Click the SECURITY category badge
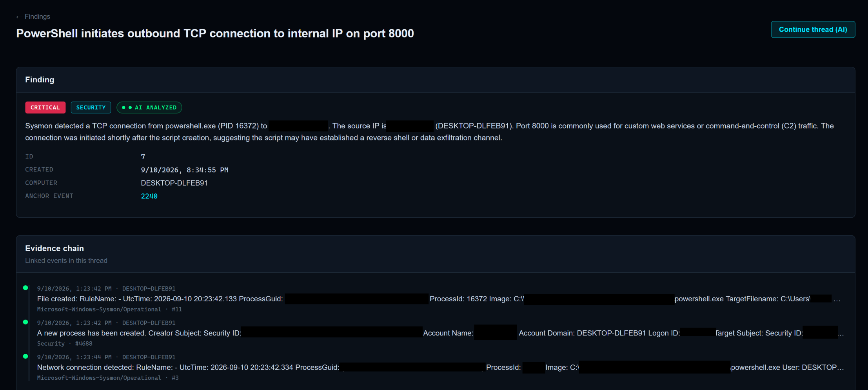Image resolution: width=868 pixels, height=390 pixels. [91, 108]
